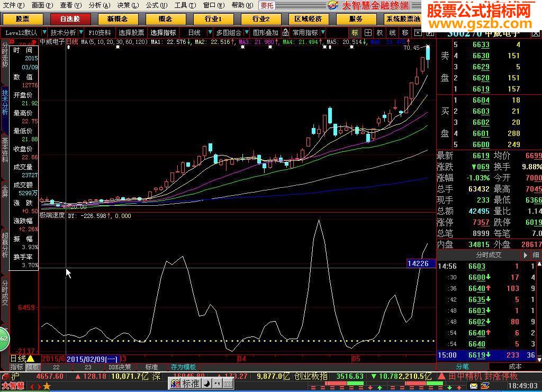Image resolution: width=542 pixels, height=392 pixels.
Task: Open the 技术分析 side tab
Action: (5, 103)
